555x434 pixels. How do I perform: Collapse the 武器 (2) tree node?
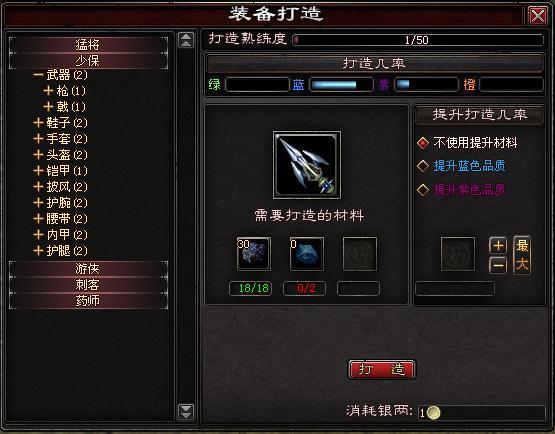pyautogui.click(x=38, y=75)
